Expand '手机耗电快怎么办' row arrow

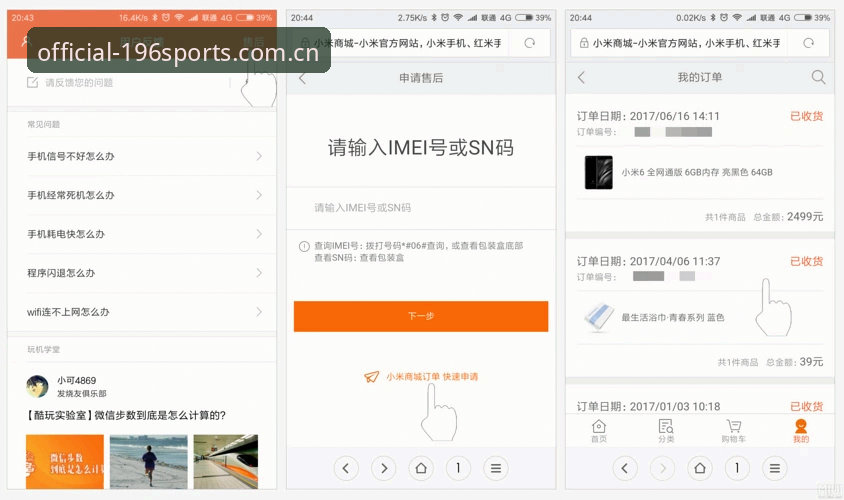(259, 234)
